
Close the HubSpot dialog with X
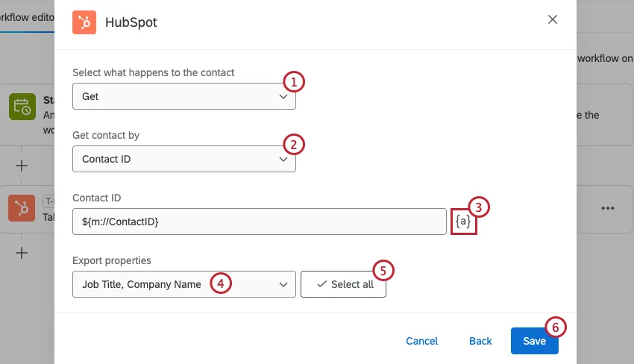553,20
